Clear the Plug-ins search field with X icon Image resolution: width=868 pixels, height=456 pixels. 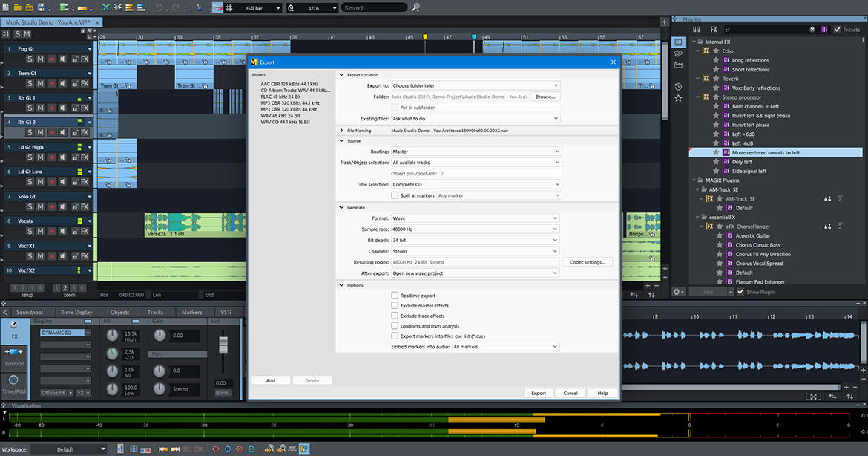click(x=812, y=30)
